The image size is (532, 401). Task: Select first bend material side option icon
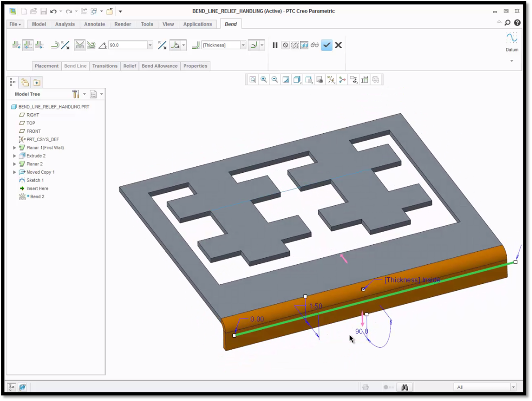click(17, 45)
